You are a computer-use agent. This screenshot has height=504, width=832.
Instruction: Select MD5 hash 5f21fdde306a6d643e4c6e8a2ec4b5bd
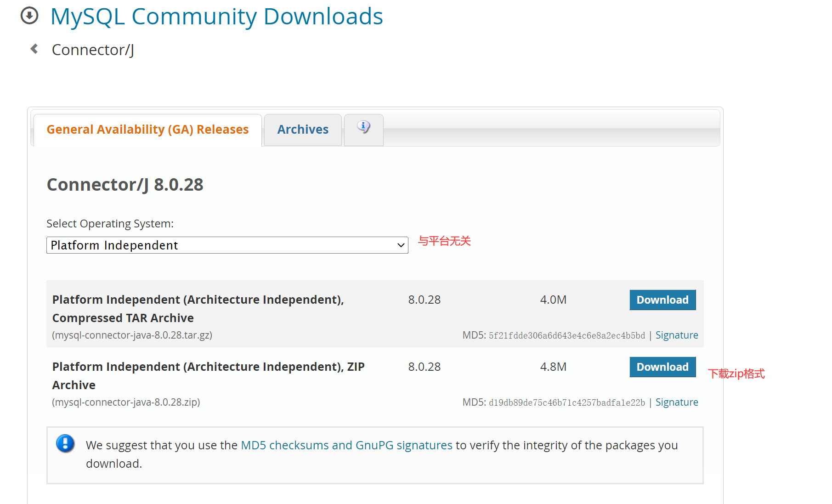tap(566, 336)
